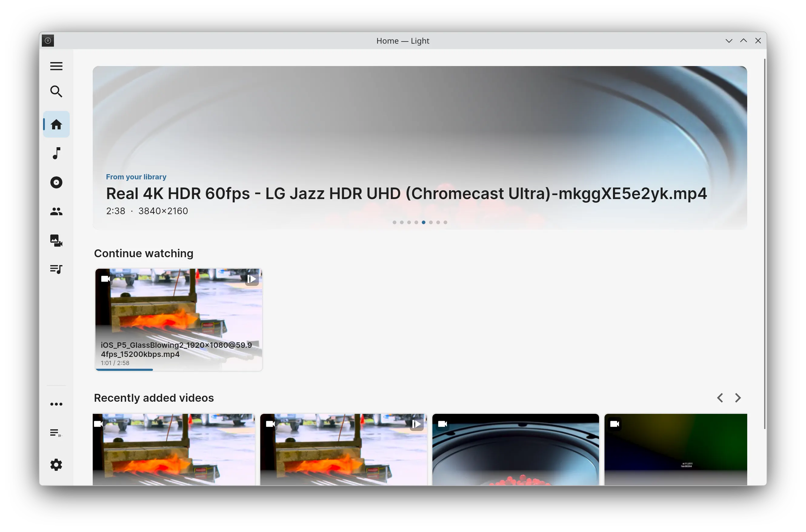Click resume-play badge on Continue watching card
Image resolution: width=806 pixels, height=532 pixels.
click(252, 279)
